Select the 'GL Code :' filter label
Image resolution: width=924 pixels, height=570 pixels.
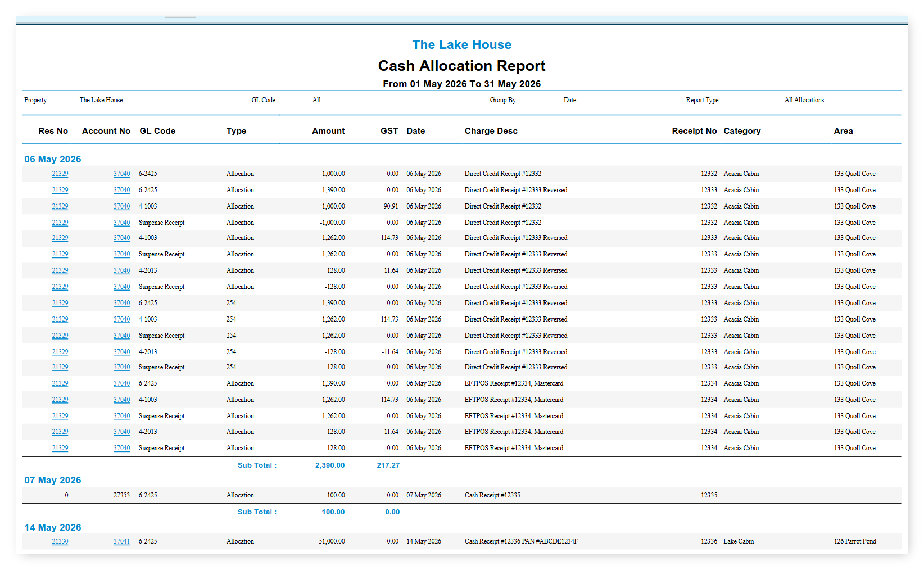(265, 100)
